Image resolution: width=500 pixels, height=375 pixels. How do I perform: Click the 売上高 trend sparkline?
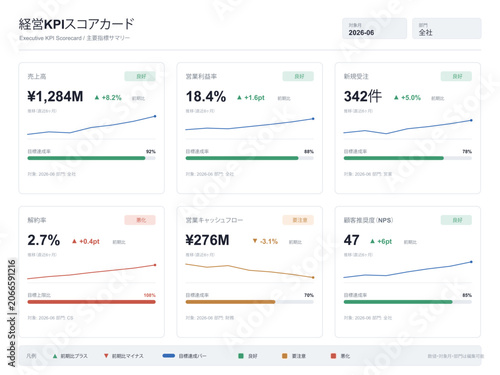[x=91, y=125]
